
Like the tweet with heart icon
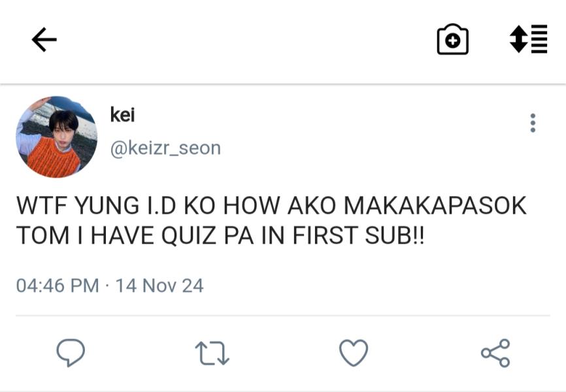tap(354, 353)
